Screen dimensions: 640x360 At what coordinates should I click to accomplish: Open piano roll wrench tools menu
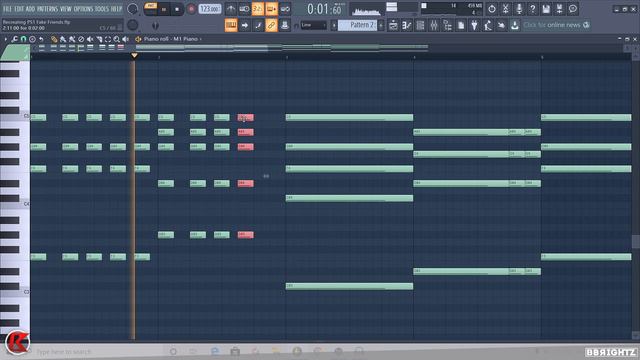15,39
